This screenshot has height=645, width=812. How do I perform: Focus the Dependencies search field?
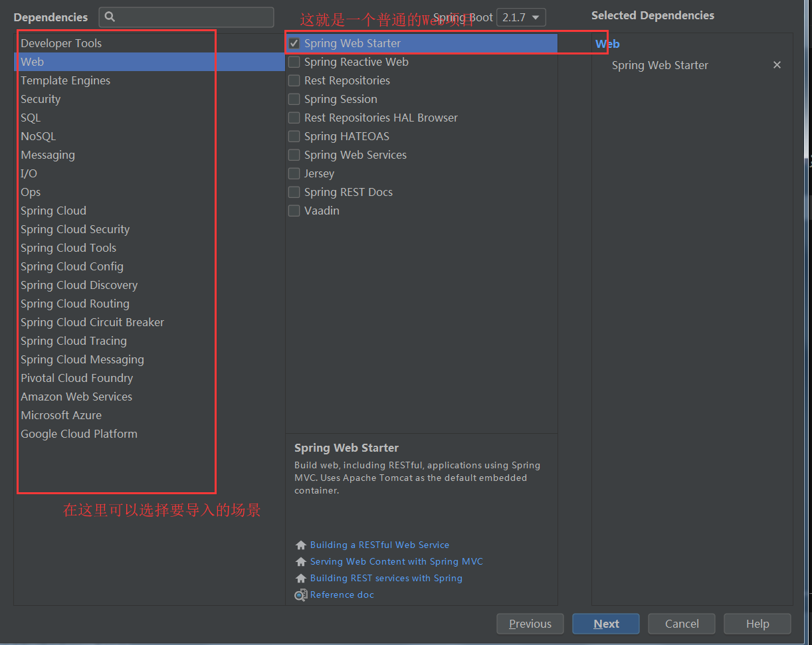click(x=186, y=17)
